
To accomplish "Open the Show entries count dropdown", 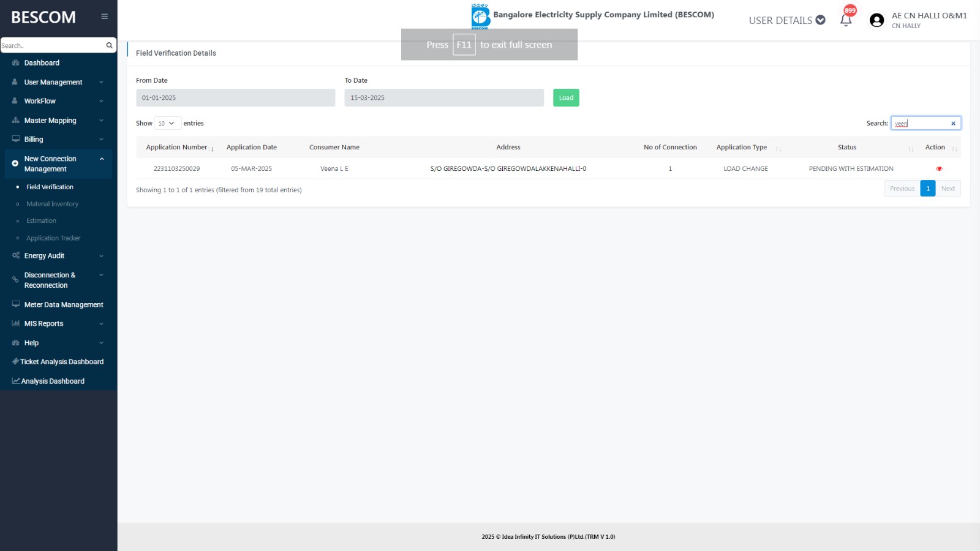I will point(167,123).
